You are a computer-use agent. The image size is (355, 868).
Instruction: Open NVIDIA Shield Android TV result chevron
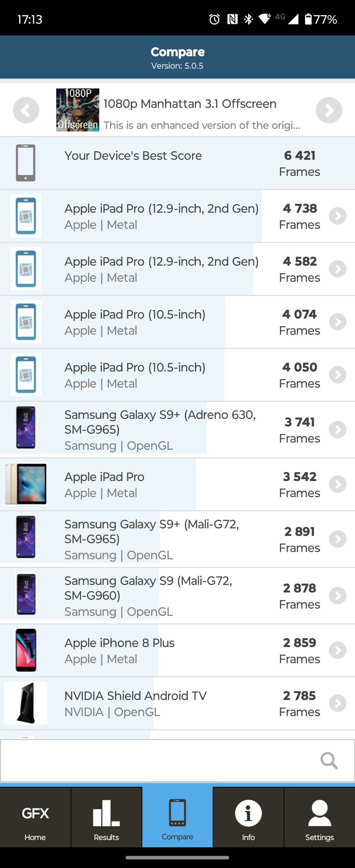(338, 703)
